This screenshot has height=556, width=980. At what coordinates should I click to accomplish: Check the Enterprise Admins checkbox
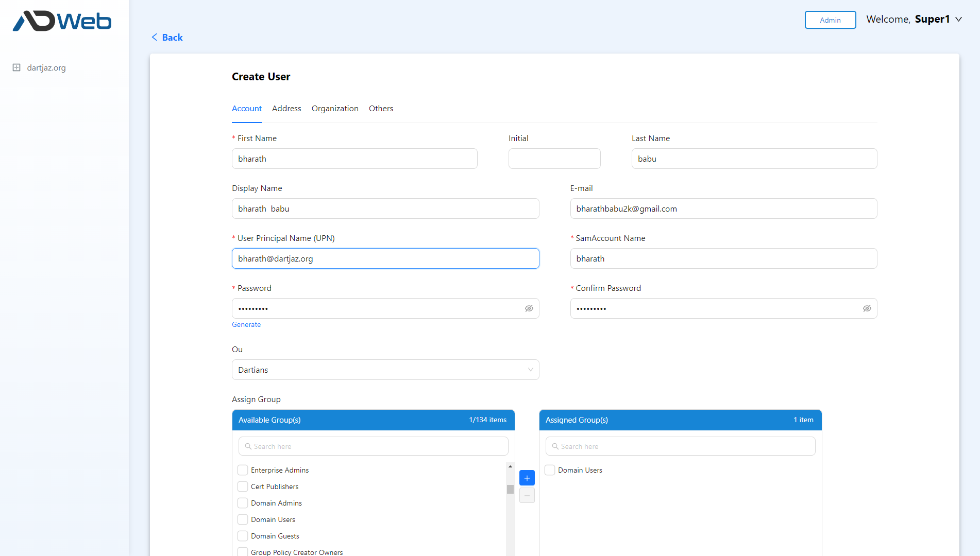(x=243, y=470)
